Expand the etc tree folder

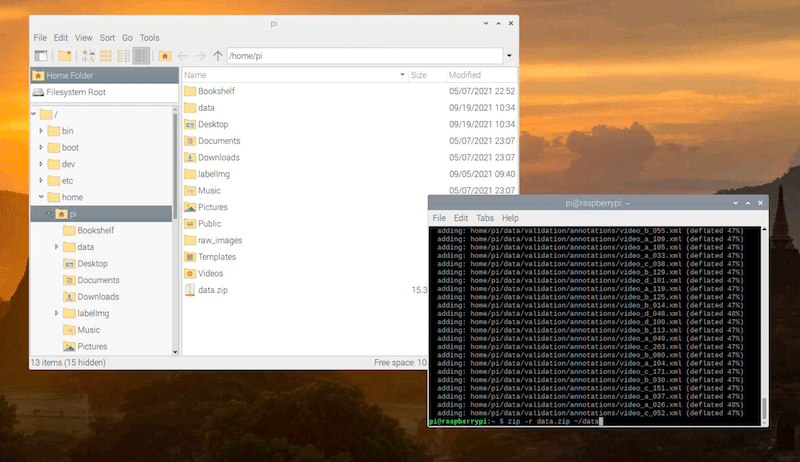pyautogui.click(x=41, y=181)
